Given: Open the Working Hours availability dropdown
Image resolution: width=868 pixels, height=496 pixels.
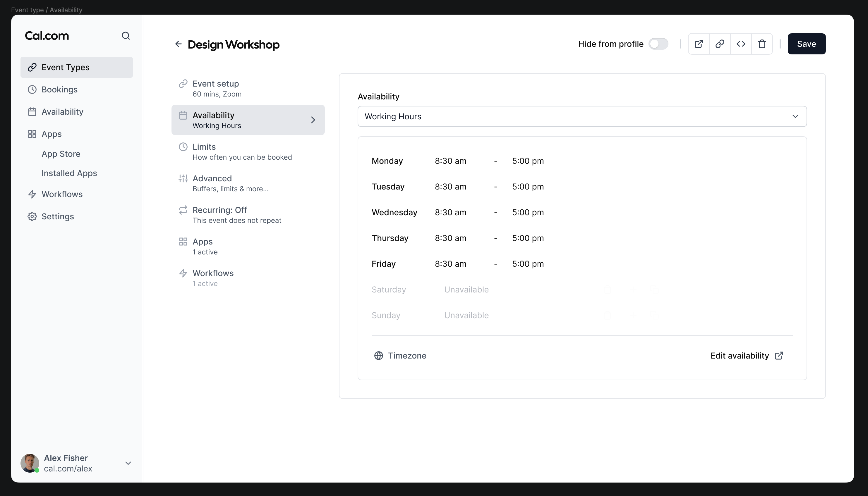Looking at the screenshot, I should tap(582, 116).
